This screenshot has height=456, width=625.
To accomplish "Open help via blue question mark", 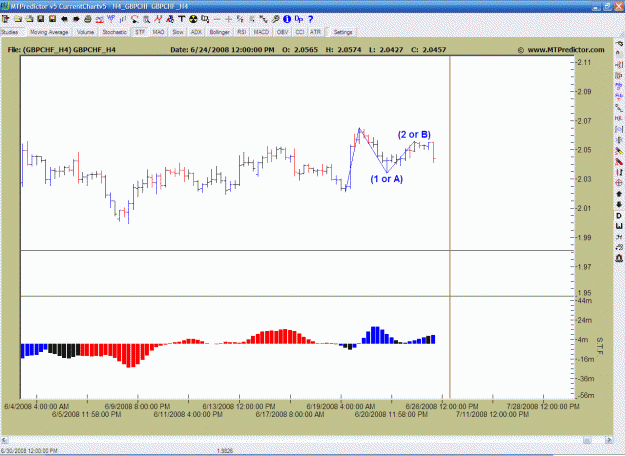I will (311, 19).
